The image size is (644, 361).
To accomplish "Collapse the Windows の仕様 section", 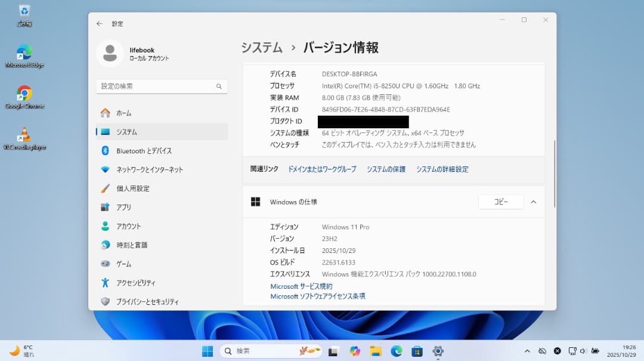I will (x=534, y=202).
